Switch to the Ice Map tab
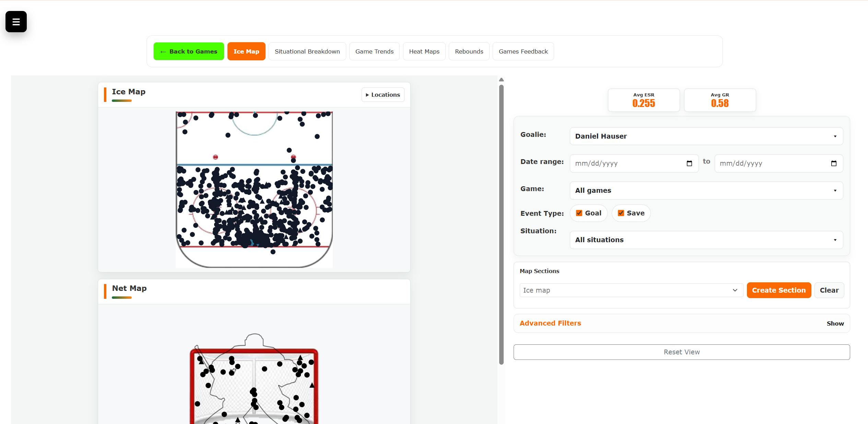Screen dimensions: 868x424 point(246,51)
